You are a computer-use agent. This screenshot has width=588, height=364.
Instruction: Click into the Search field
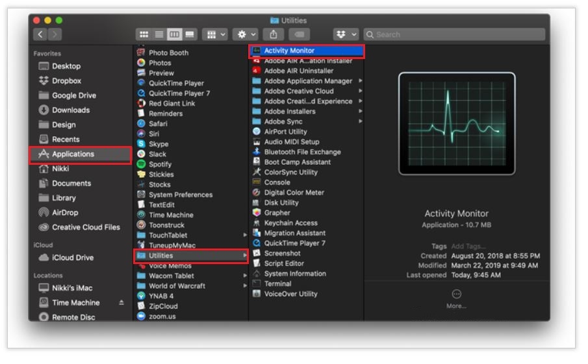tap(454, 34)
